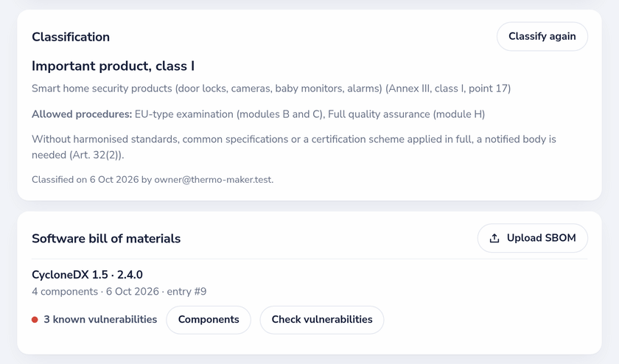Run Check vulnerabilities
Image resolution: width=619 pixels, height=364 pixels.
[322, 319]
